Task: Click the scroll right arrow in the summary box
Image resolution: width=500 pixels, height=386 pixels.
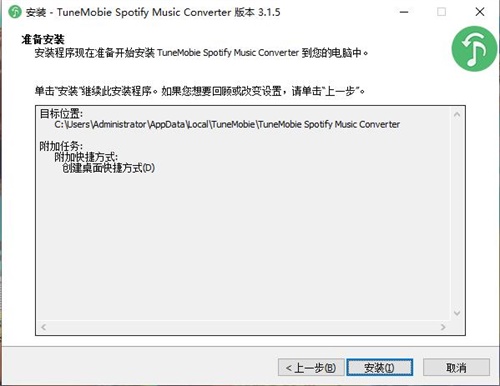Action: pos(443,327)
